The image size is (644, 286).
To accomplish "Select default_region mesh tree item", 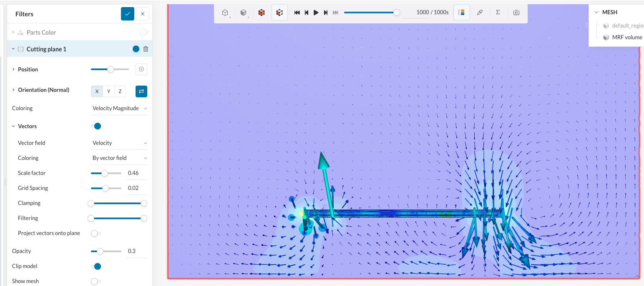I will pos(627,25).
